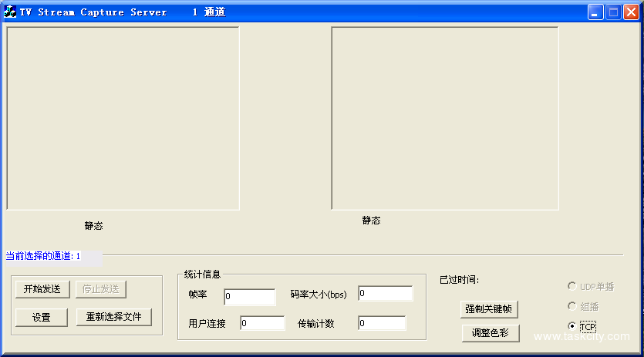The height and width of the screenshot is (357, 644).
Task: Minimize the TV Stream Capture Server window
Action: 595,12
